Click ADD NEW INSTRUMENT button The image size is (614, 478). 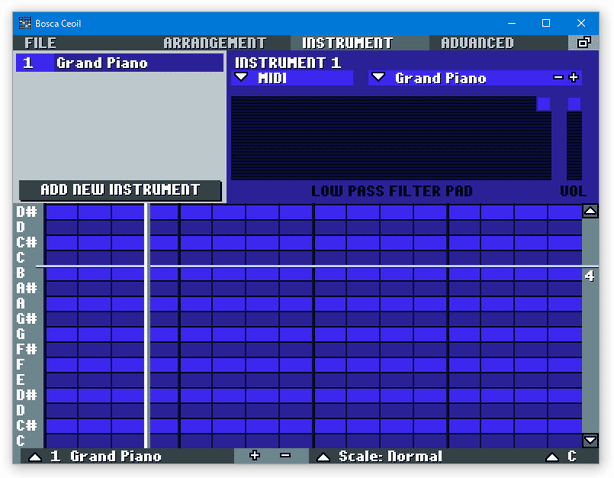pyautogui.click(x=120, y=190)
